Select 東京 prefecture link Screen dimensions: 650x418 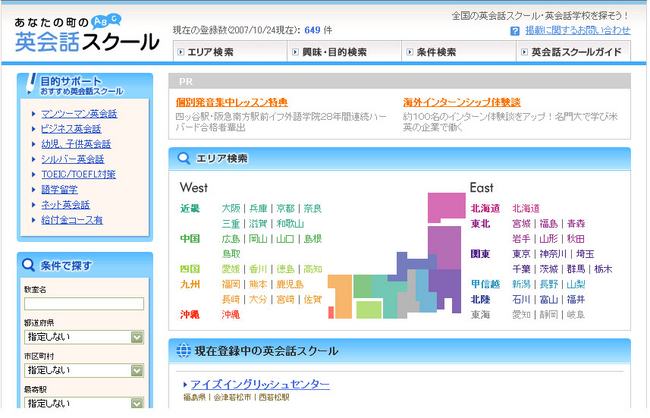tap(521, 254)
